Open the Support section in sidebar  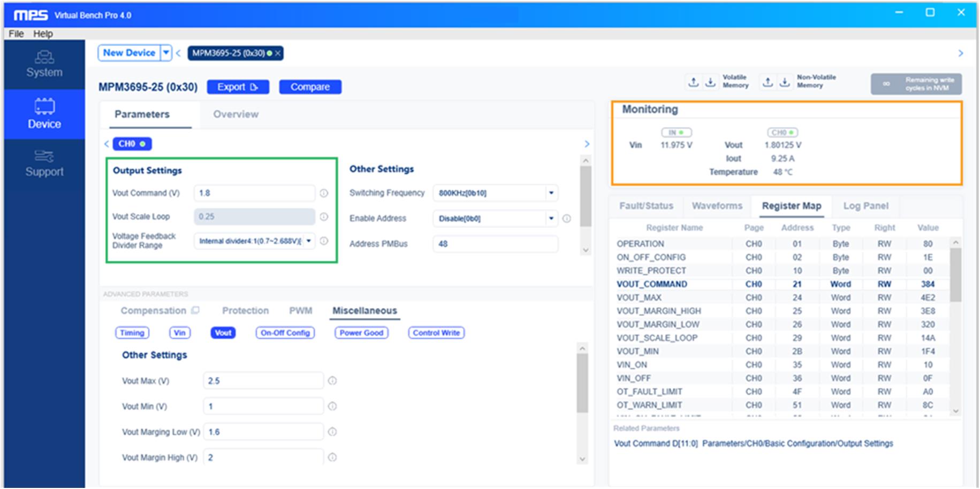point(44,163)
